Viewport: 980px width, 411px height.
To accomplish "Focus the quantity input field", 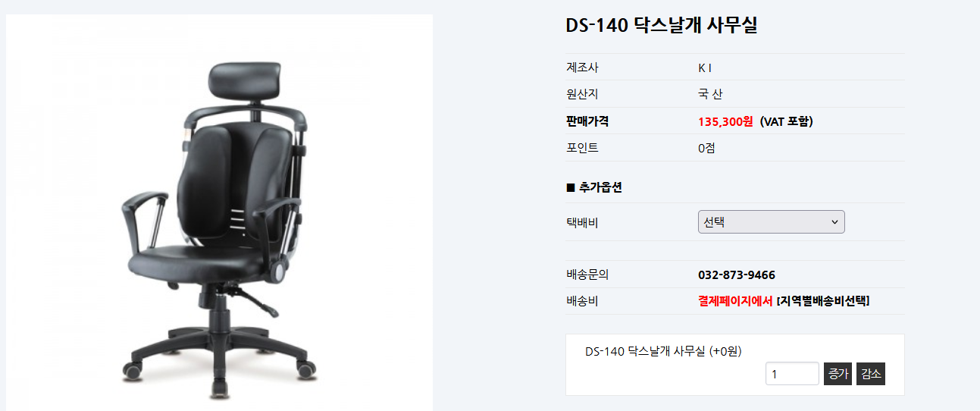I will click(792, 374).
